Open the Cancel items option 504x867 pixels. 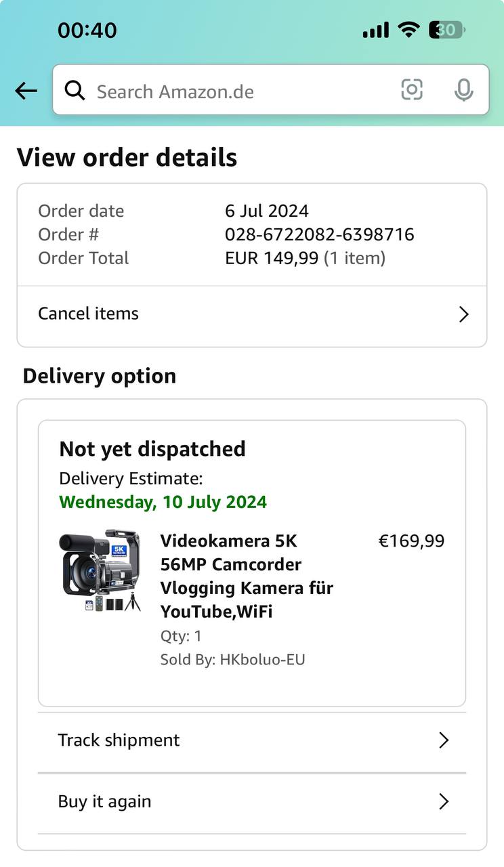point(89,314)
